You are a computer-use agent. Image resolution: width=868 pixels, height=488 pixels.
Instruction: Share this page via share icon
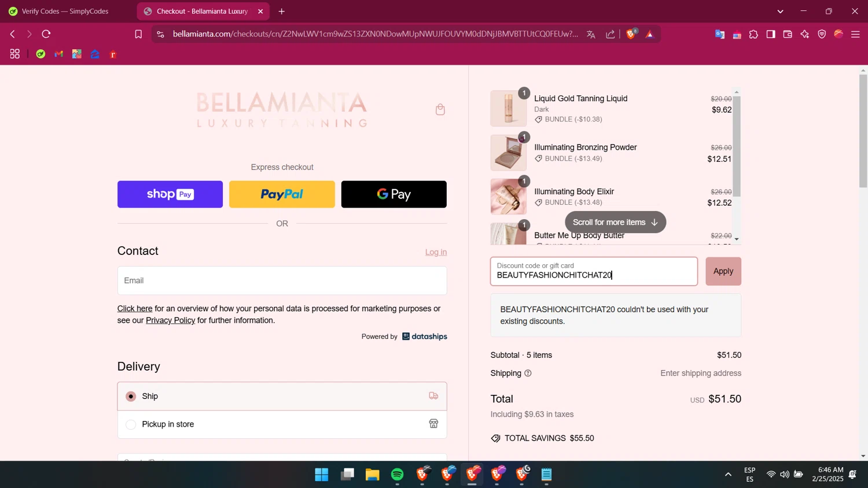tap(610, 34)
